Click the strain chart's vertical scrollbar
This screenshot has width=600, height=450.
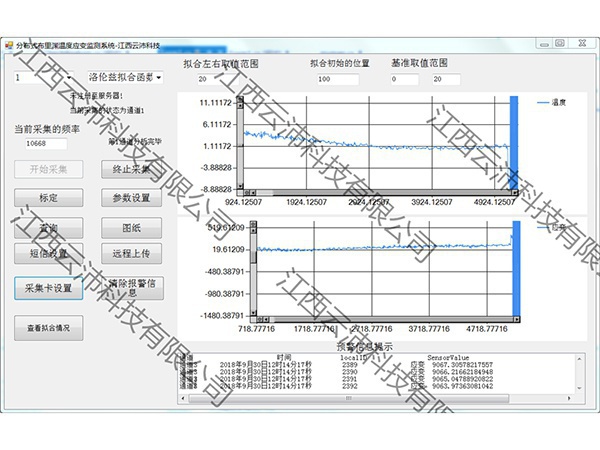tap(253, 270)
